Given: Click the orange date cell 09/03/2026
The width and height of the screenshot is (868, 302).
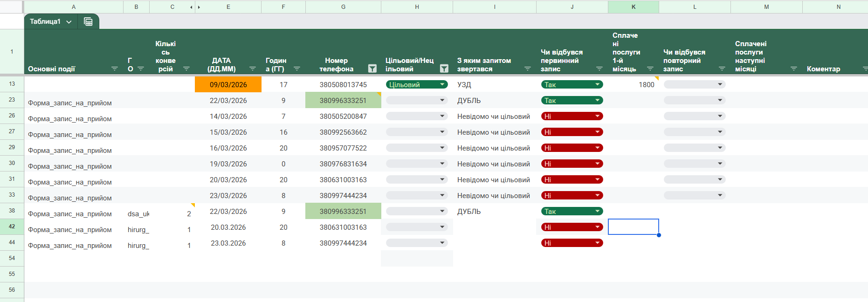Looking at the screenshot, I should pyautogui.click(x=228, y=84).
